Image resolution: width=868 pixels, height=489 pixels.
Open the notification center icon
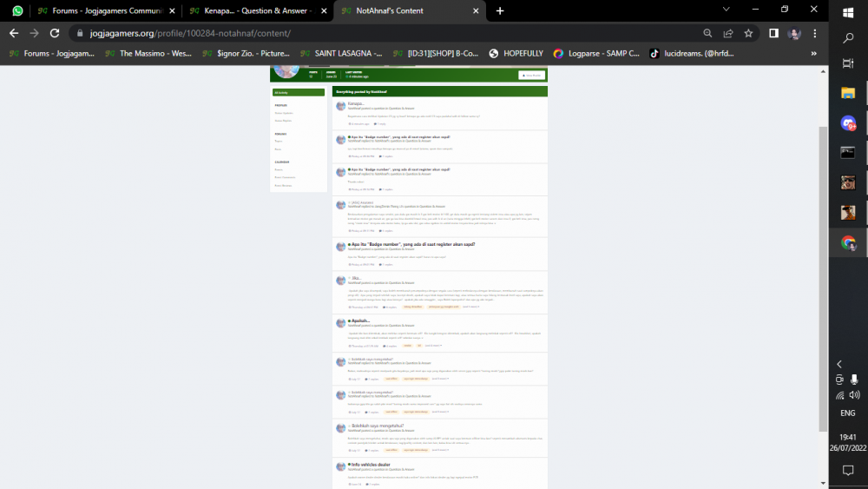pos(847,471)
